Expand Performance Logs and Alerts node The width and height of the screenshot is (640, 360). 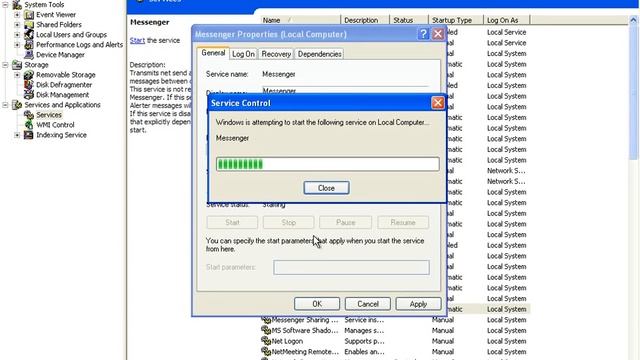[x=17, y=44]
